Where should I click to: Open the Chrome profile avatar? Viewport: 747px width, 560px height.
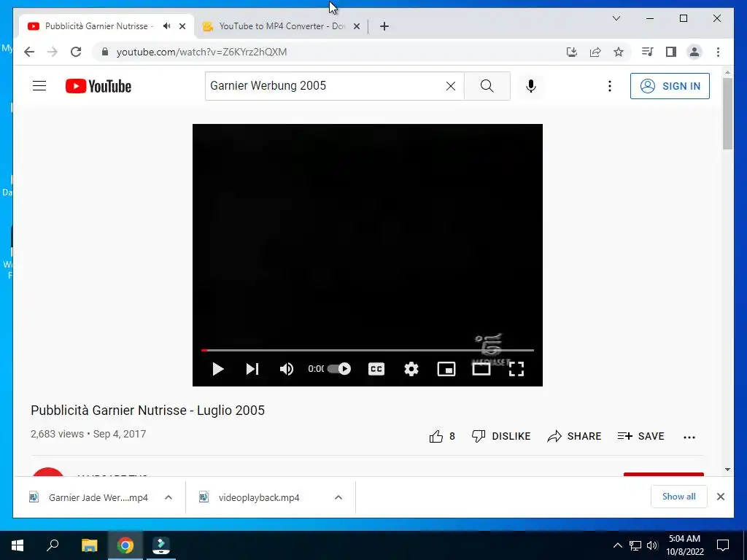pos(694,52)
